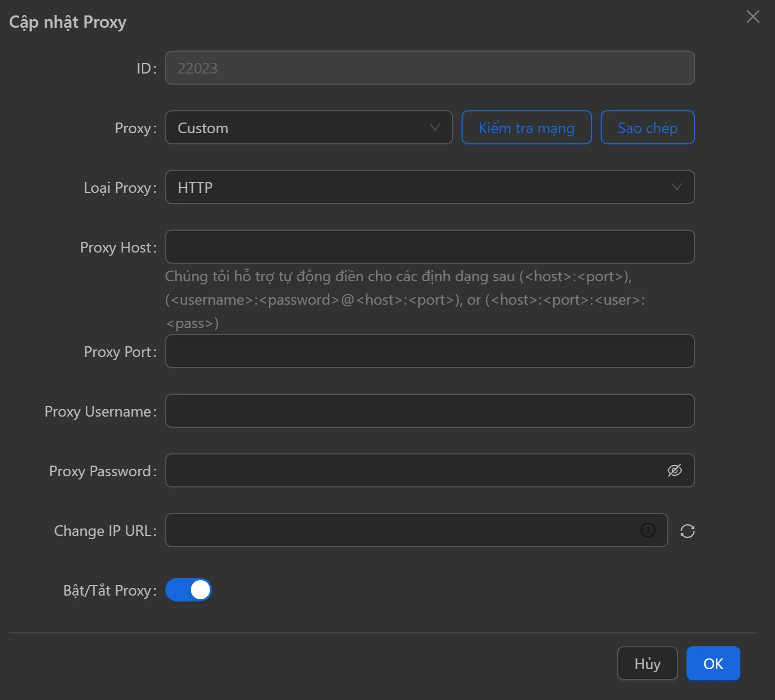Open the Proxy dropdown showing Custom
This screenshot has height=700, width=775.
pos(309,127)
